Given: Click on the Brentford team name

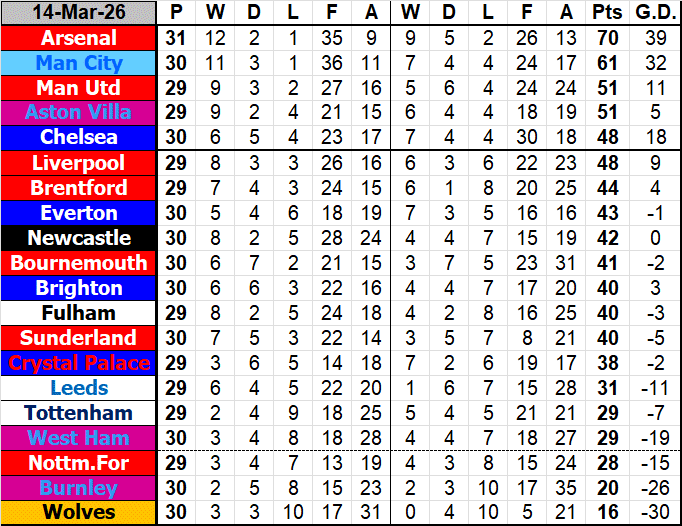Looking at the screenshot, I should point(79,188).
